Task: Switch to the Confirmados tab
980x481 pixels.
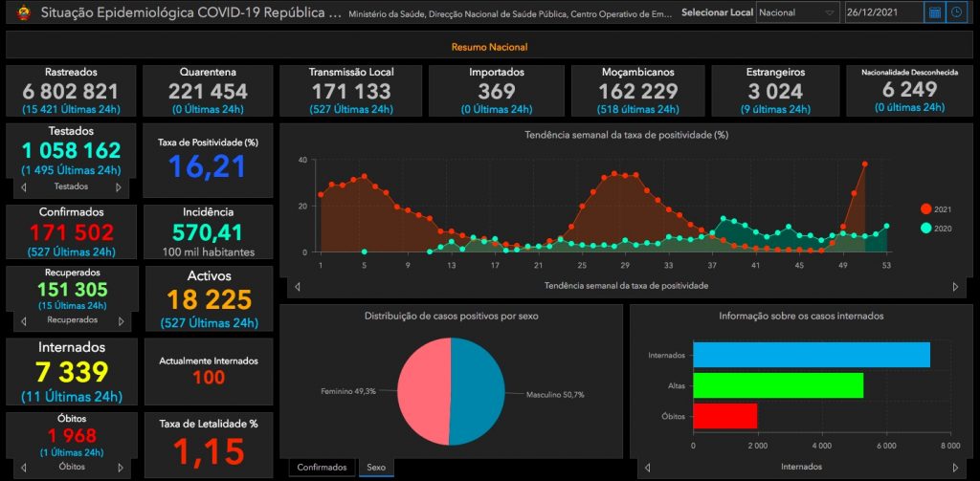Action: coord(322,468)
